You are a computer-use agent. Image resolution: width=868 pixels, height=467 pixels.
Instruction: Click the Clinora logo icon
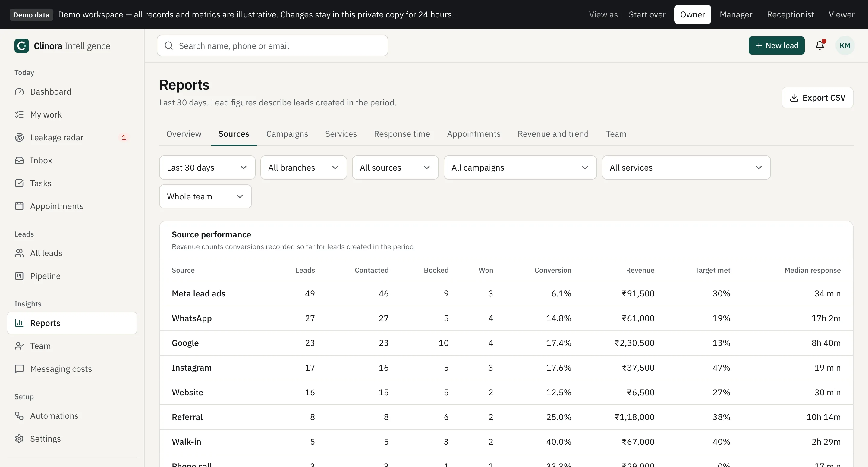click(x=22, y=46)
